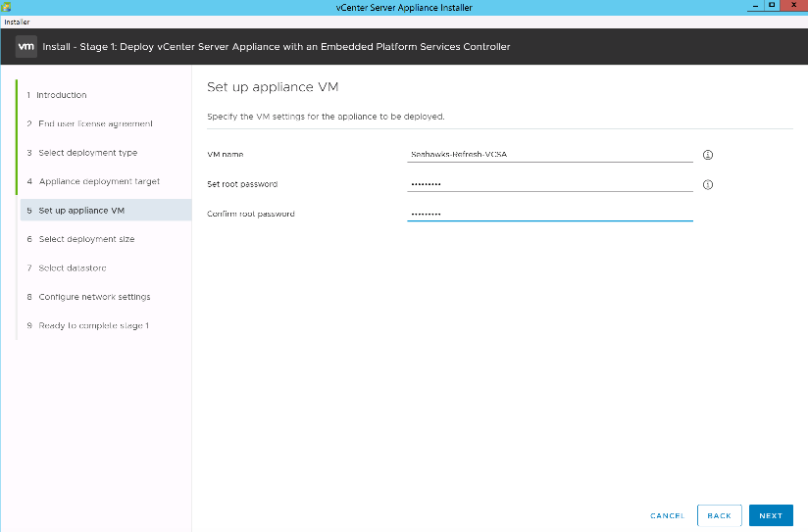Go to step 1 Introduction
The image size is (808, 532).
(62, 95)
